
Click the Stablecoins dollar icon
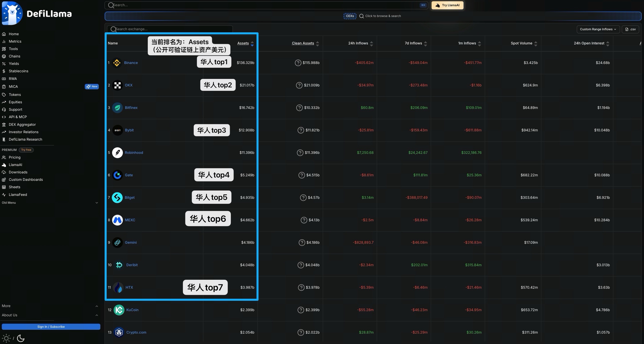tap(4, 71)
